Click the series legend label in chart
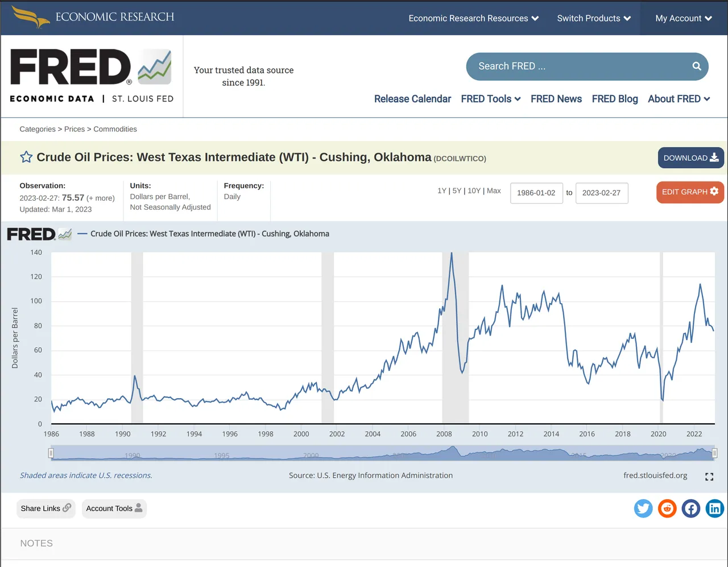728x567 pixels. (209, 234)
